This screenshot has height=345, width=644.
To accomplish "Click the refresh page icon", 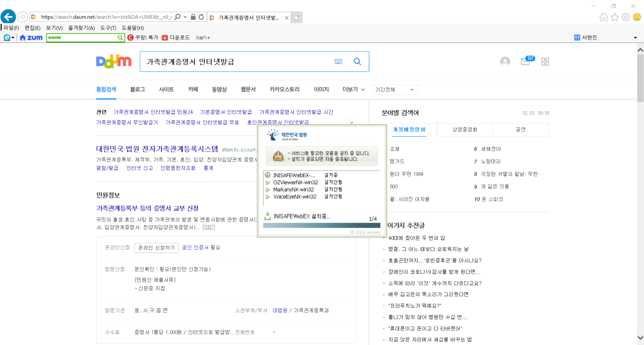I will tap(201, 17).
